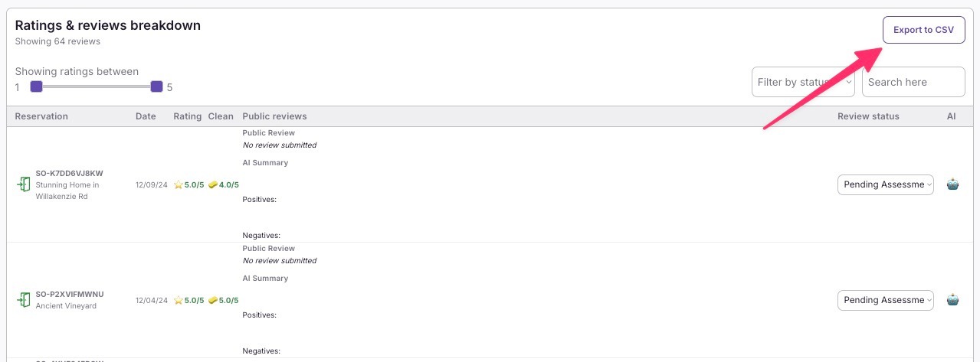Click the 4.0/5 cleanliness sponge icon
The width and height of the screenshot is (980, 362).
coord(213,184)
